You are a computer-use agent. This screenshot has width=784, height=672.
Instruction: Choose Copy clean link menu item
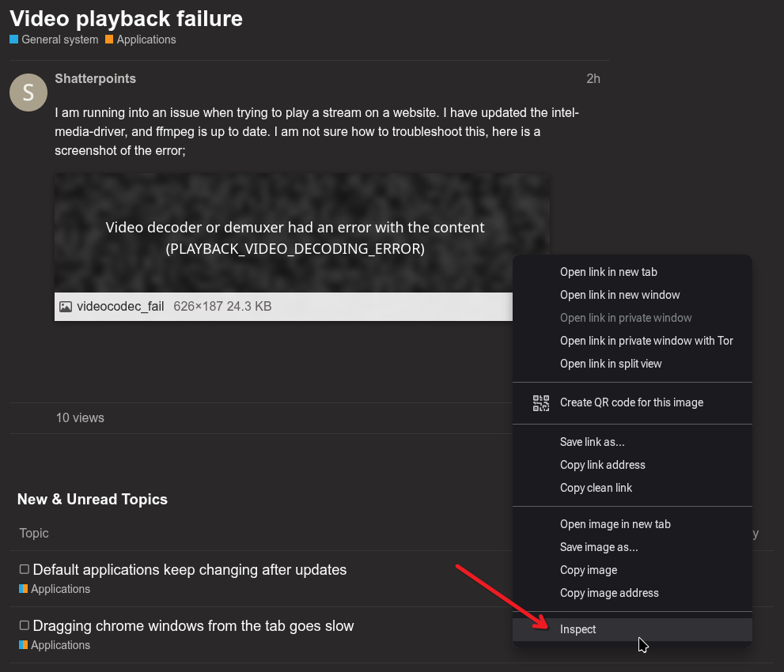[596, 488]
